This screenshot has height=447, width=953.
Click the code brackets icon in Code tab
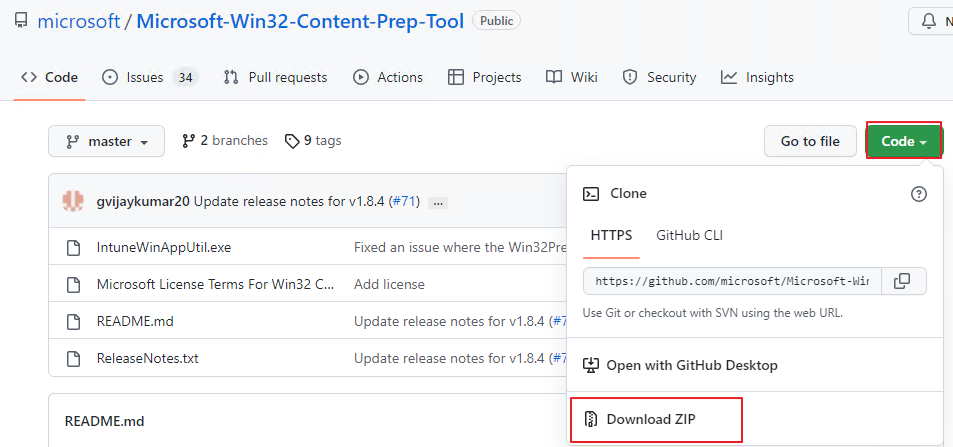(29, 77)
